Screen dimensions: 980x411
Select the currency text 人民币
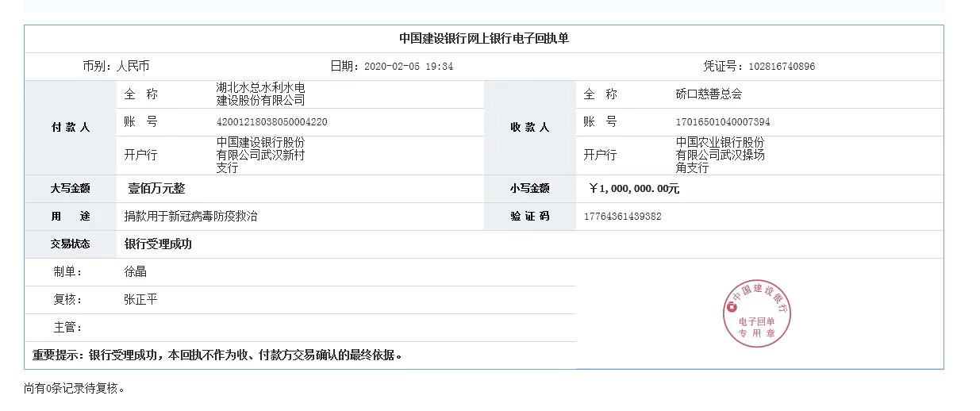pyautogui.click(x=133, y=67)
